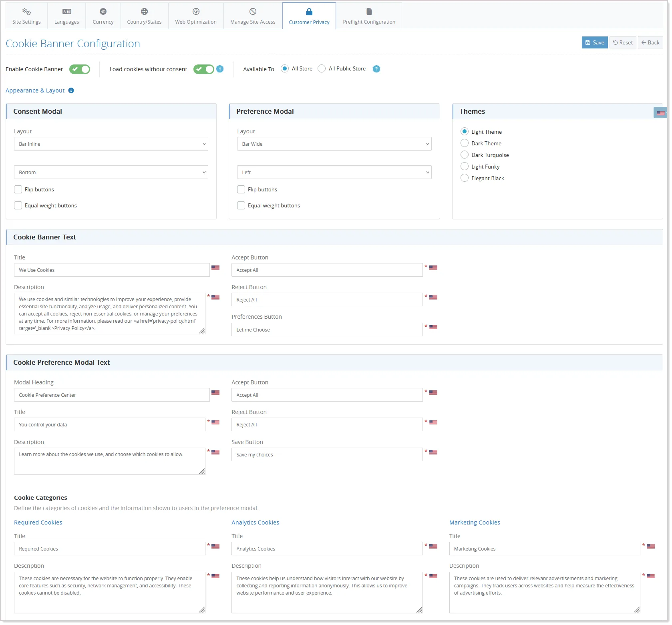Toggle the Enable Cookie Banner switch

coord(80,69)
